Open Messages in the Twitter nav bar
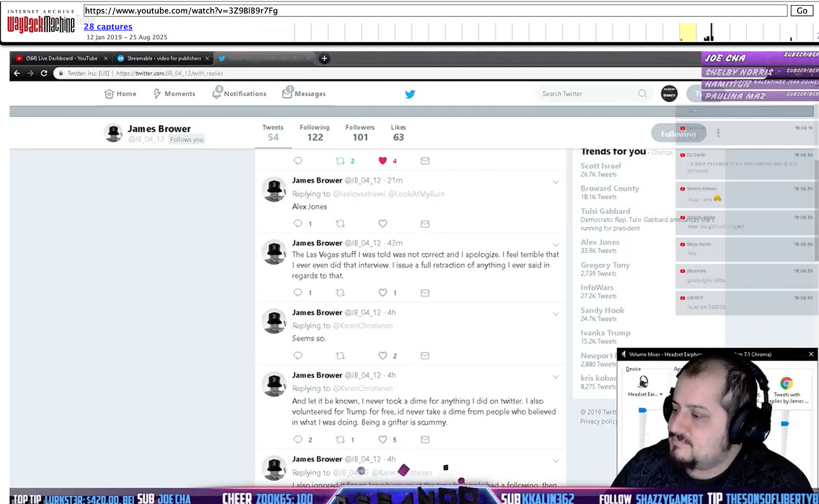Viewport: 819px width, 504px height. (304, 94)
